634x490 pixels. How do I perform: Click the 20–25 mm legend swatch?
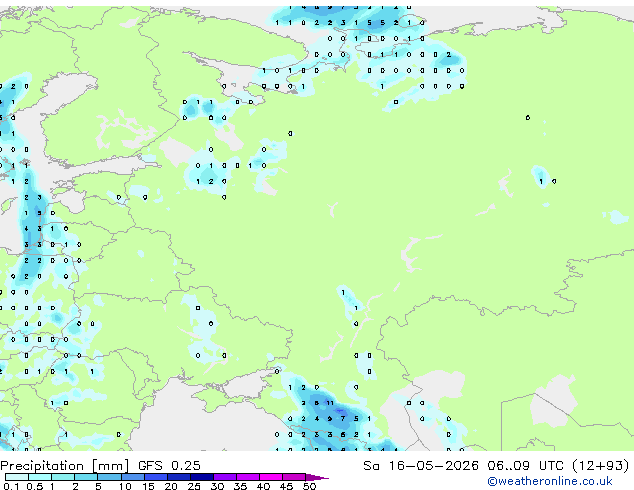pos(179,477)
